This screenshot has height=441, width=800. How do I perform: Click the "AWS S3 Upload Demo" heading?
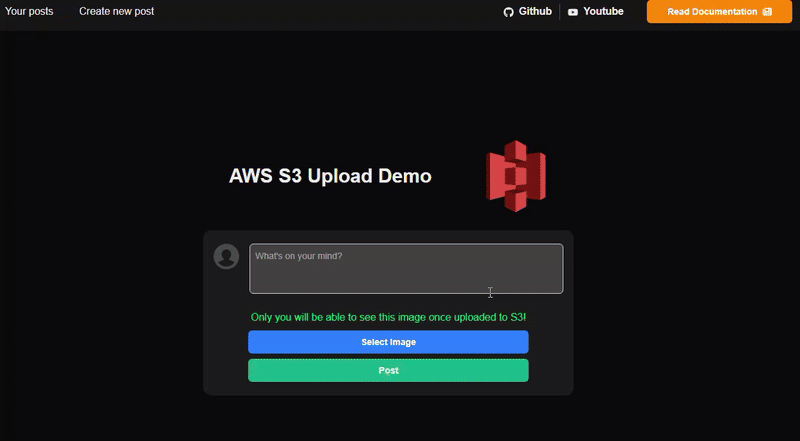330,176
